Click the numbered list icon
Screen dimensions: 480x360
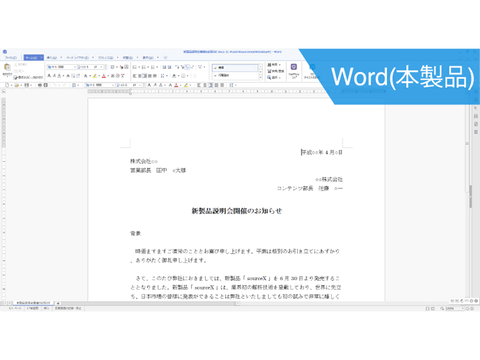(143, 67)
